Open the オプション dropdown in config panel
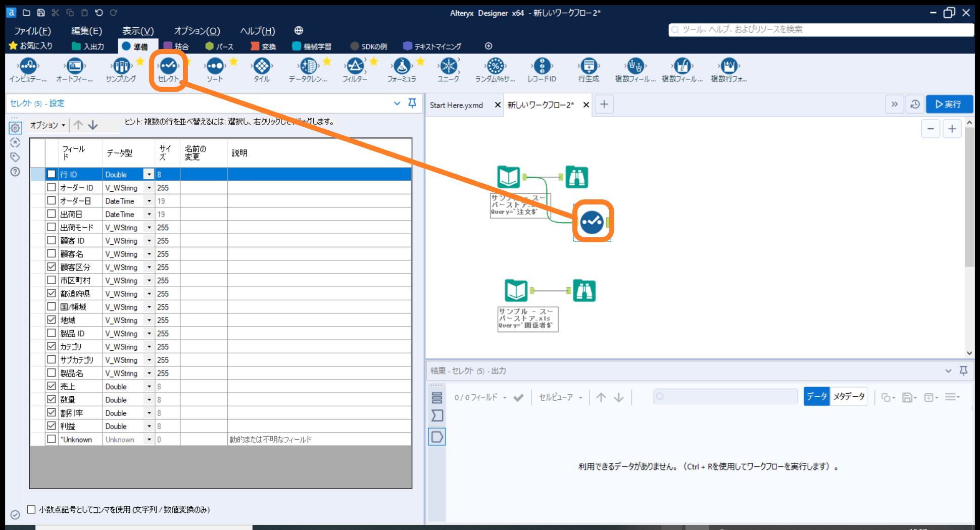980x530 pixels. pyautogui.click(x=47, y=125)
